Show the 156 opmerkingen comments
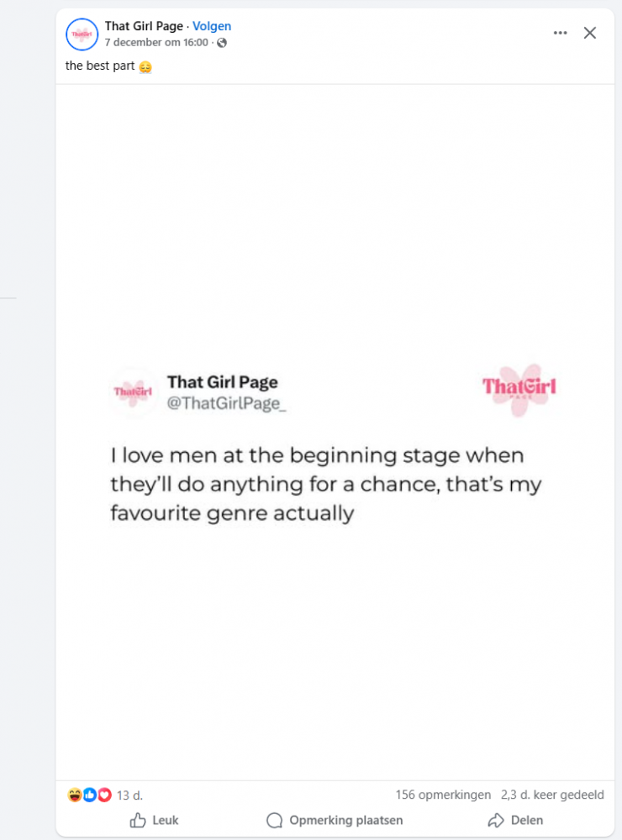The height and width of the screenshot is (840, 622). click(x=443, y=795)
